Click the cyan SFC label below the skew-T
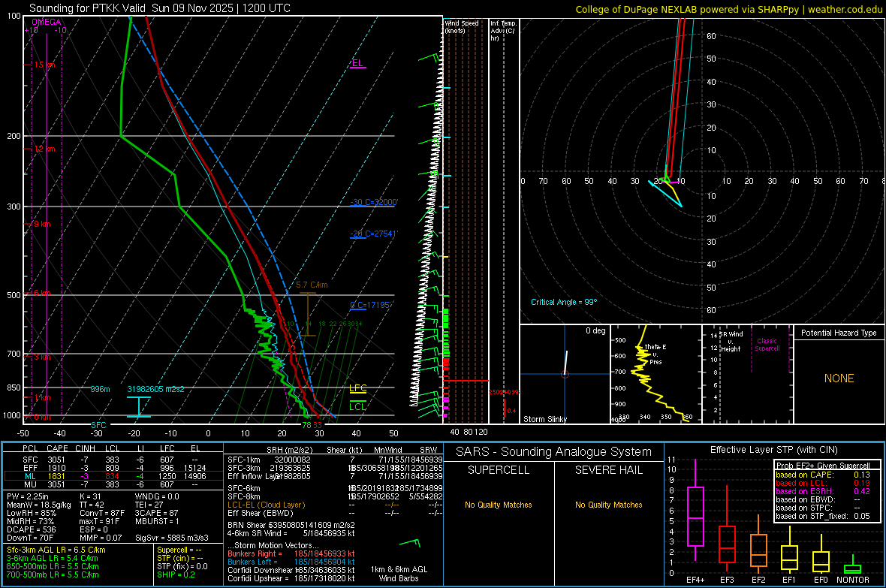Screen dimensions: 886x588 pos(98,425)
